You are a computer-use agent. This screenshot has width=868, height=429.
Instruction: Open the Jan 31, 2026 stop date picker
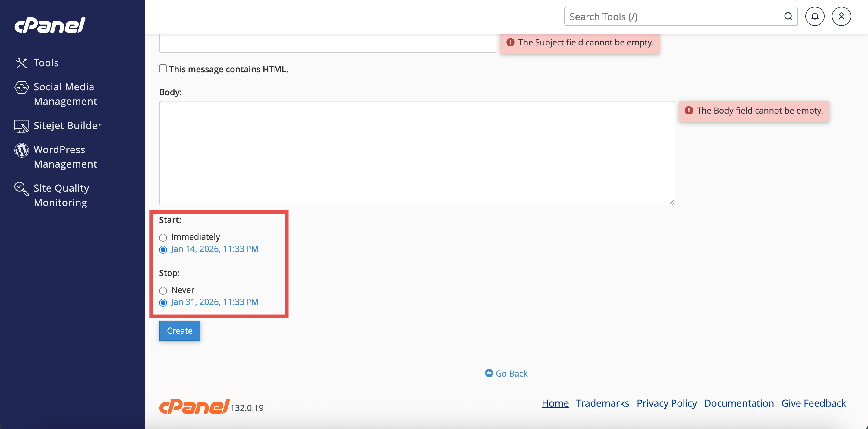pos(215,302)
